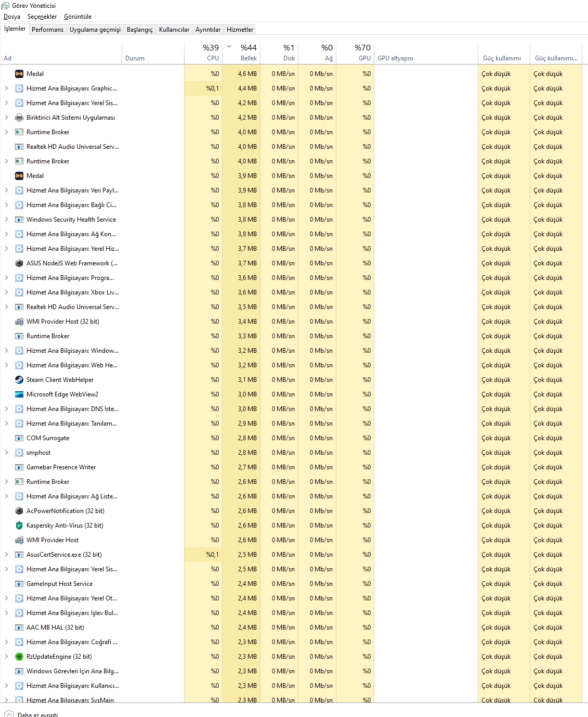
Task: Open the Görüntüle menu
Action: tap(78, 17)
